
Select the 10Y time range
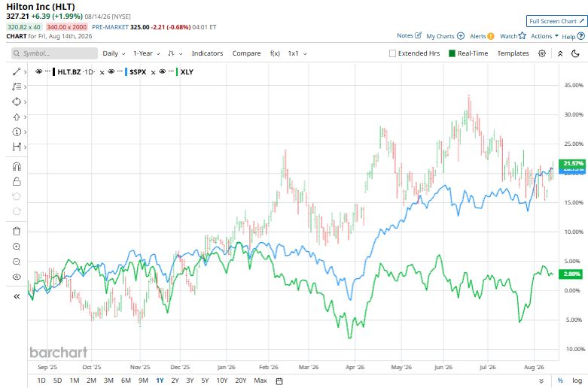[x=222, y=380]
